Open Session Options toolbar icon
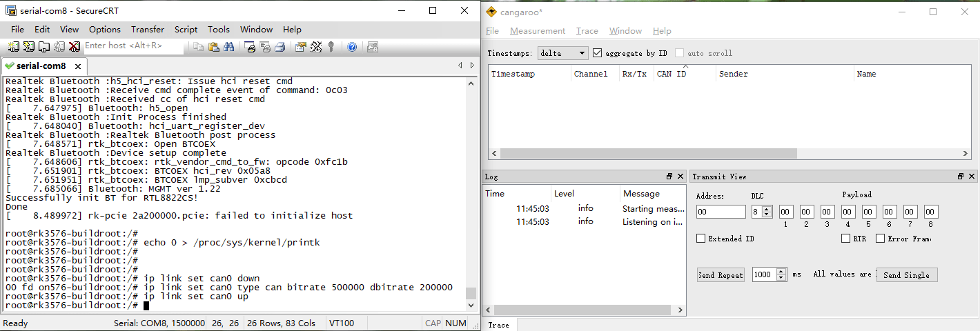The image size is (980, 331). click(x=301, y=47)
